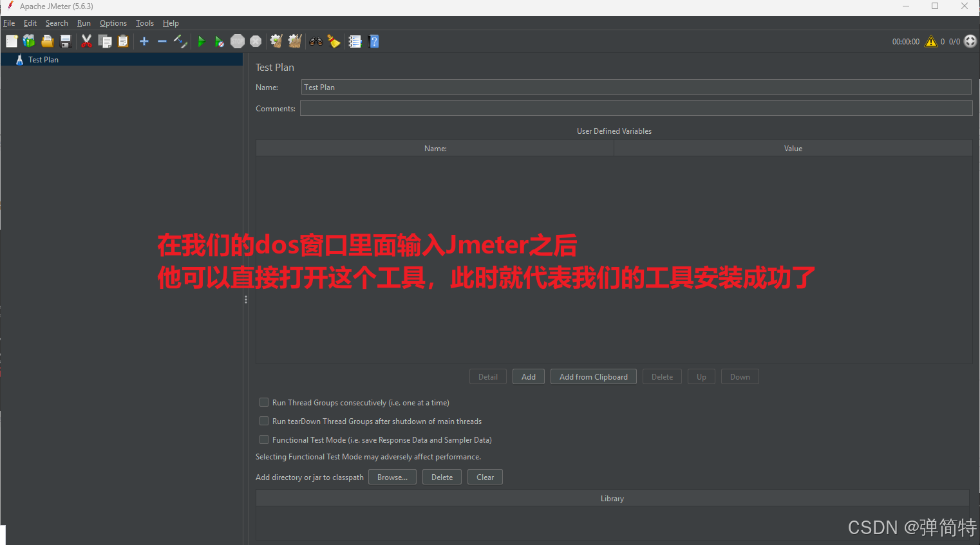
Task: Enable Run Thread Groups consecutively checkbox
Action: click(264, 402)
